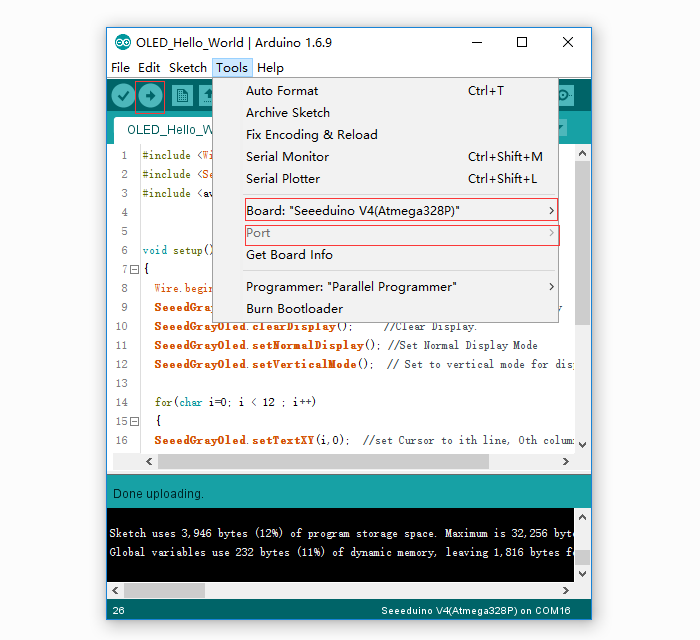Collapse the code fold at line 15
Viewport: 700px width, 640px height.
pos(134,421)
